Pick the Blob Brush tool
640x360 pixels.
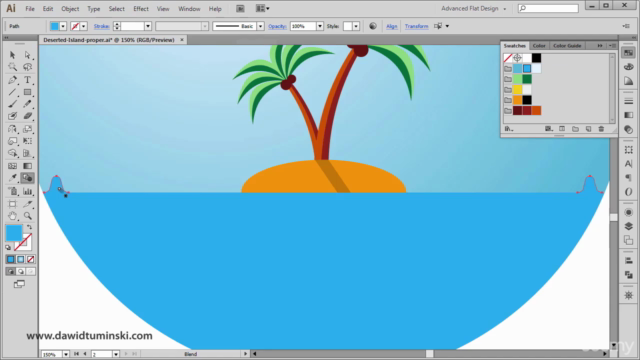12,116
